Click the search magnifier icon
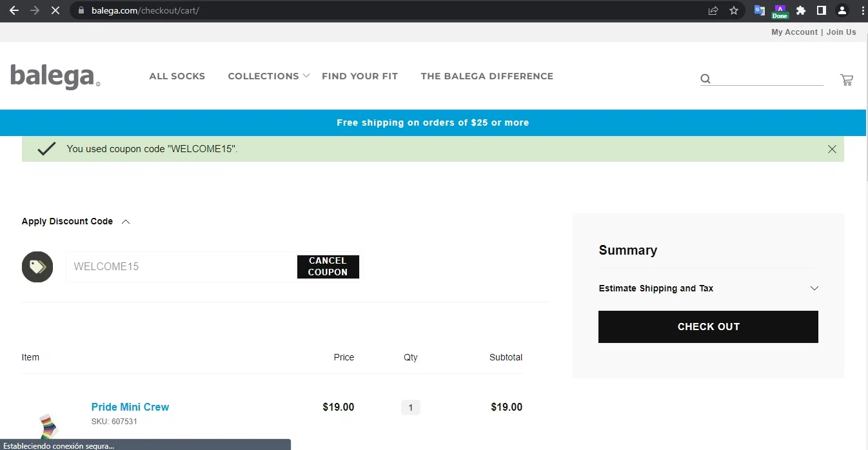This screenshot has width=868, height=450. (705, 79)
